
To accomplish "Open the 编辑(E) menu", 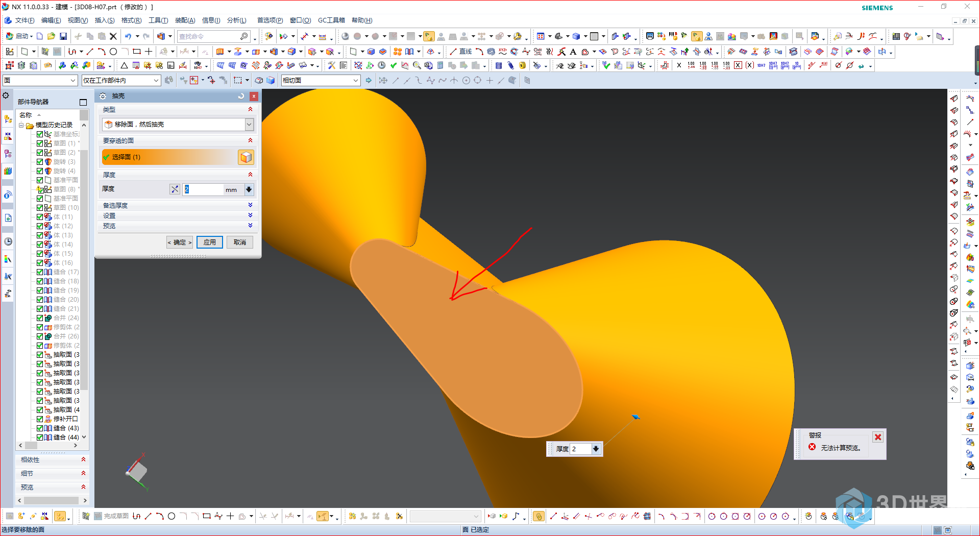I will click(x=51, y=20).
